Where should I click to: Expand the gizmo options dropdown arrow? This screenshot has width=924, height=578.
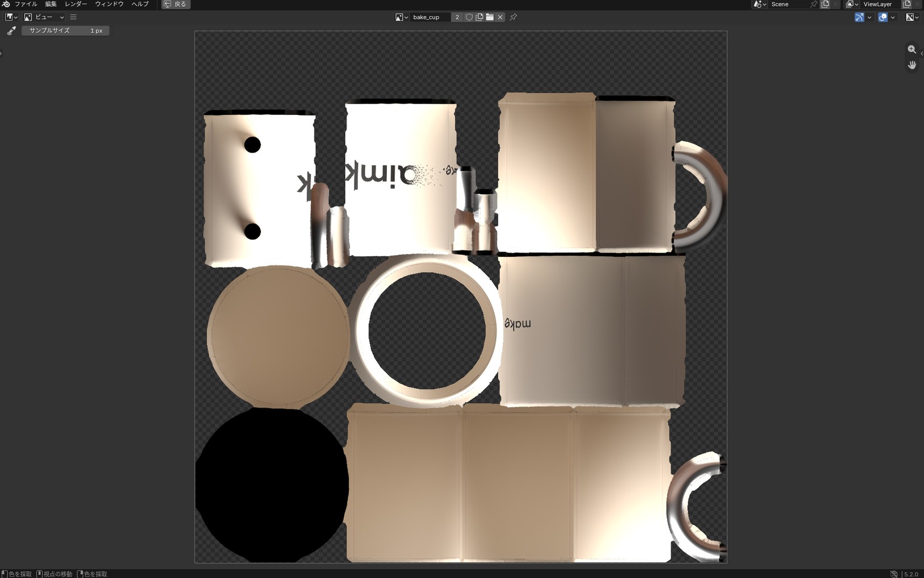click(869, 17)
